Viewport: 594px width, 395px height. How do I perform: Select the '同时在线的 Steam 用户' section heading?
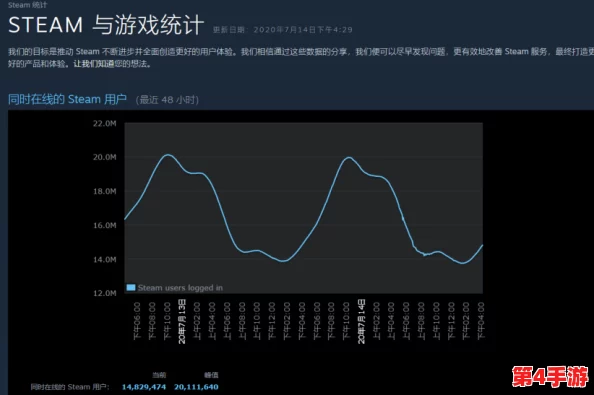pos(67,99)
